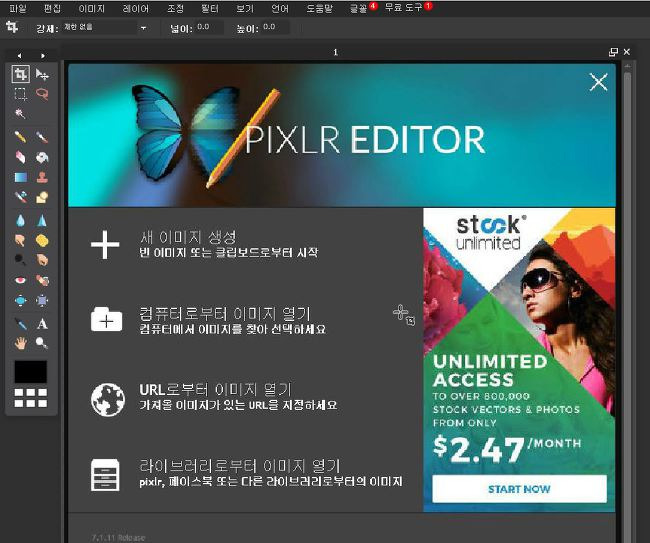This screenshot has height=543, width=650.
Task: Select the Paint Bucket tool
Action: tap(42, 157)
